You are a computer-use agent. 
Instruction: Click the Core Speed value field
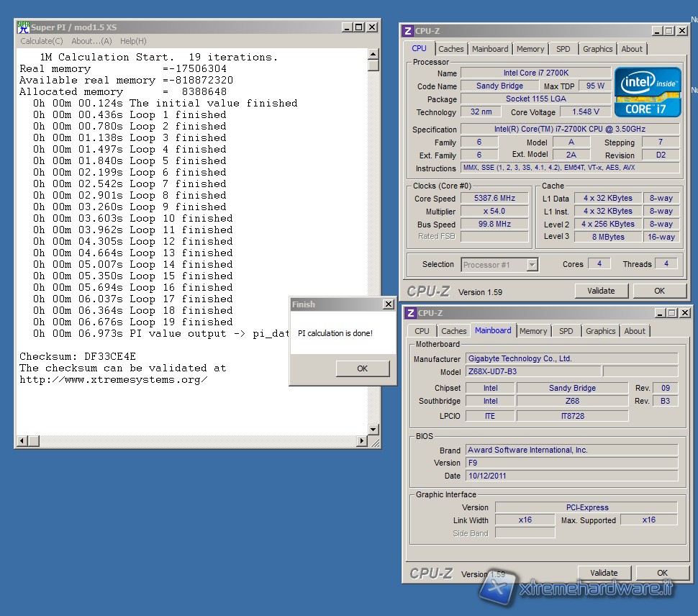click(494, 199)
